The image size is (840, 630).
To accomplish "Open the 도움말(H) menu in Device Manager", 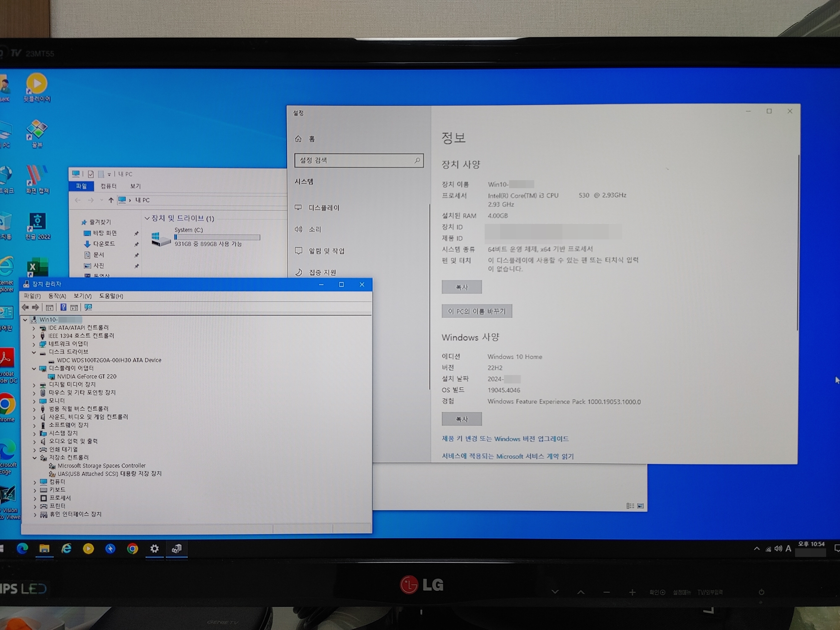I will tap(111, 296).
